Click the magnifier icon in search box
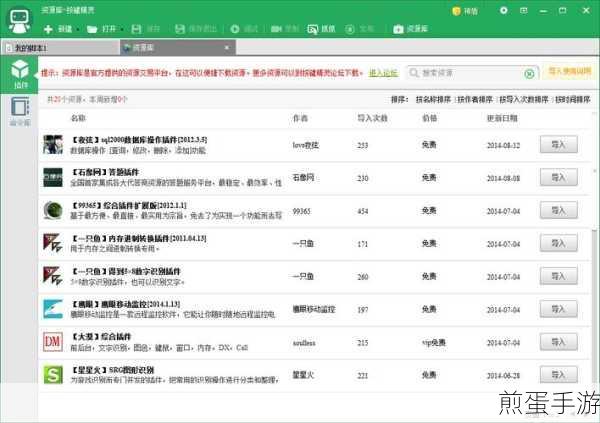The image size is (600, 423). [413, 73]
